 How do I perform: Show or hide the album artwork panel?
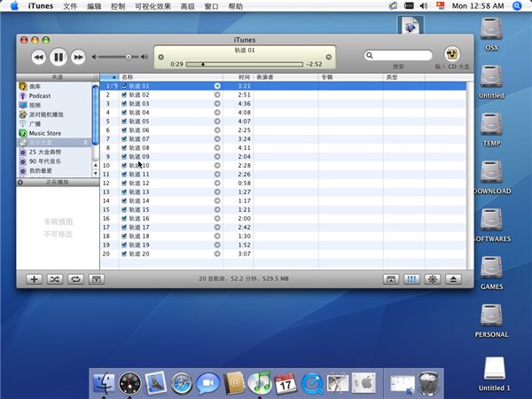click(x=97, y=278)
